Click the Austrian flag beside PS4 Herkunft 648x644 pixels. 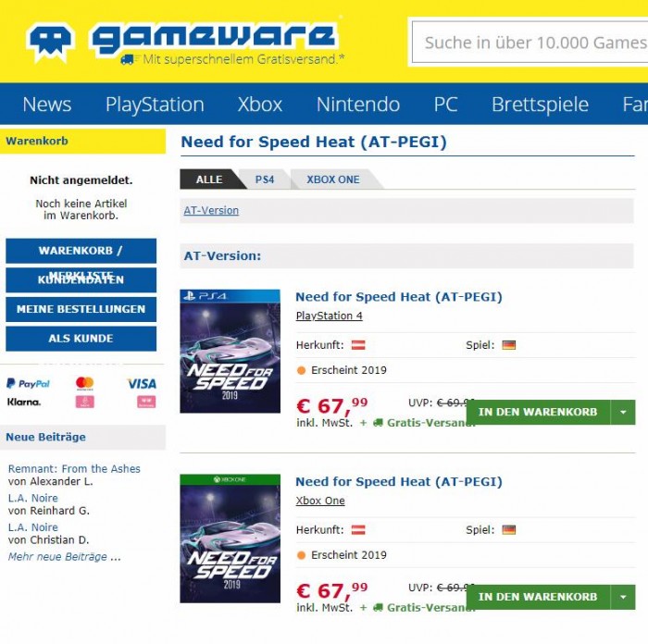pos(358,345)
